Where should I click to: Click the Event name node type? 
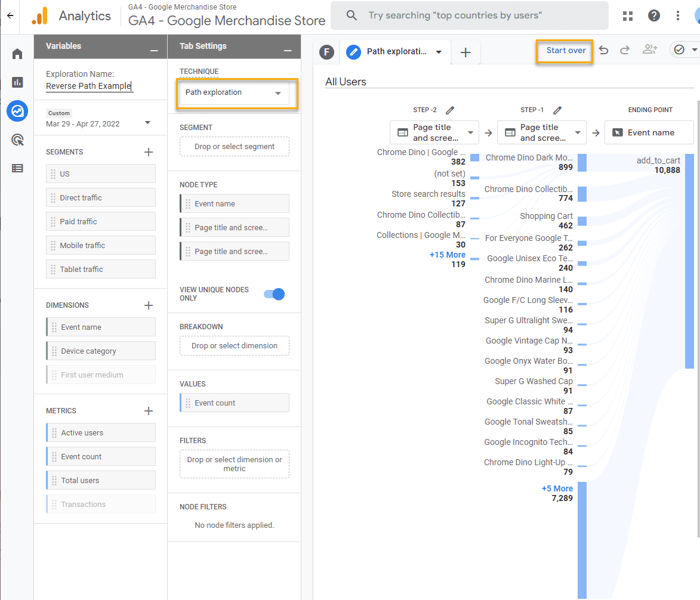[x=235, y=203]
